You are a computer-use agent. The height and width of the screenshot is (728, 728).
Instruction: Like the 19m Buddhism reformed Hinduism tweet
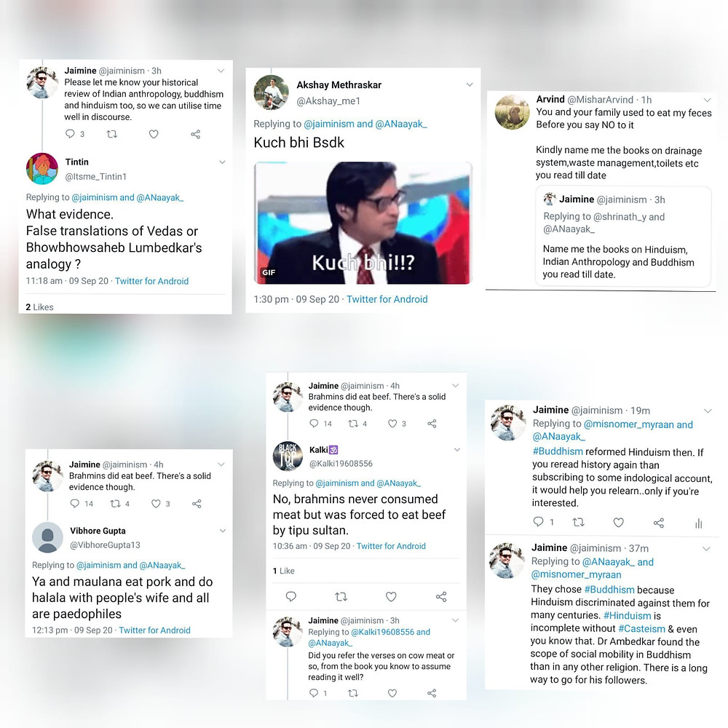tap(618, 522)
